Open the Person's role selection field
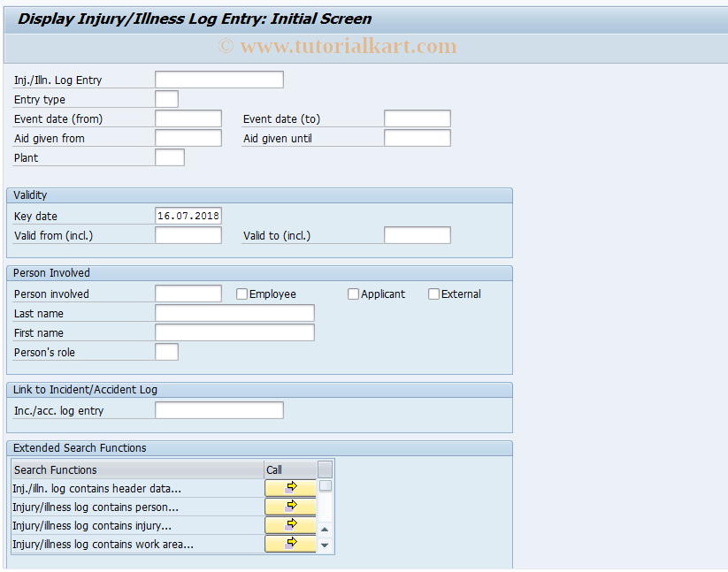The height and width of the screenshot is (572, 728). (166, 351)
